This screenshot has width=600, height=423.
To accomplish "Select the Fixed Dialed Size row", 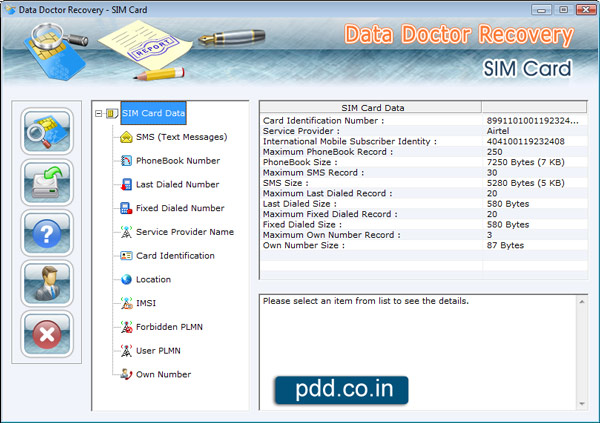I will pos(424,225).
